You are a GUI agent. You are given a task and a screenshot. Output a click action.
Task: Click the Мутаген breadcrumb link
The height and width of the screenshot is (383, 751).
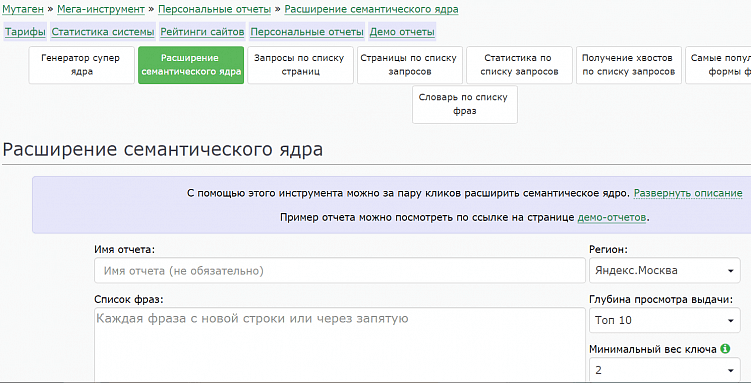23,9
